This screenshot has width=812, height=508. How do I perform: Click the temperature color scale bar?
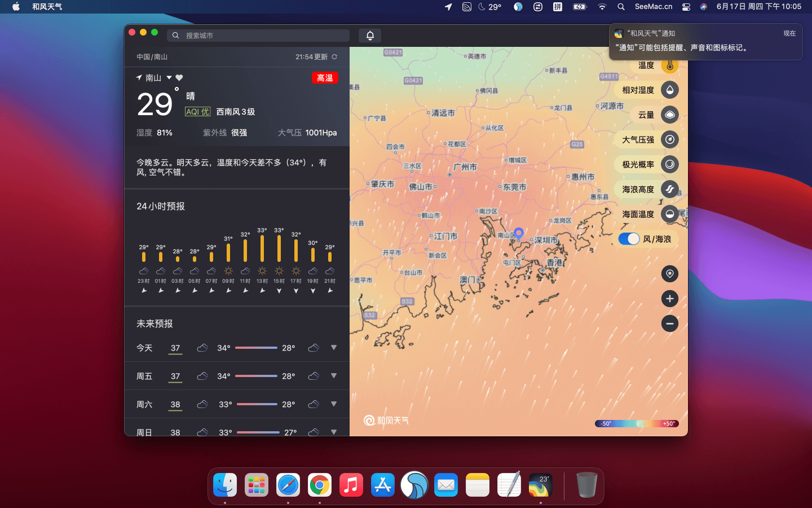click(x=637, y=423)
